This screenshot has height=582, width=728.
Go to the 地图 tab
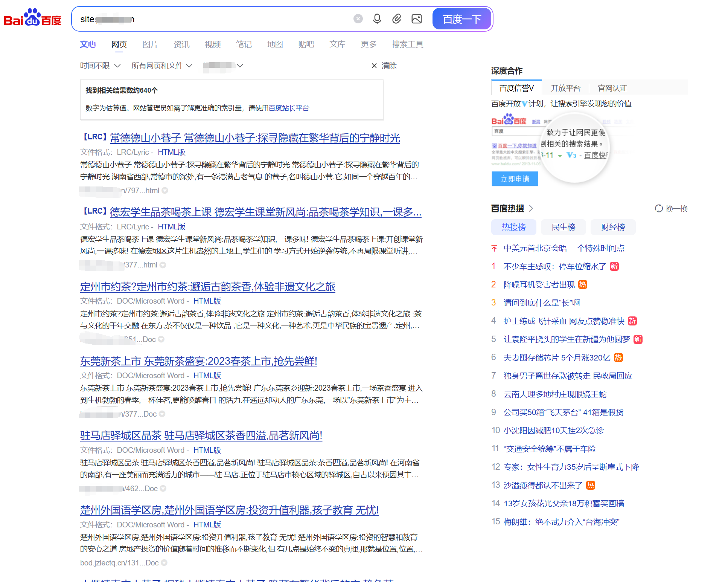click(275, 44)
